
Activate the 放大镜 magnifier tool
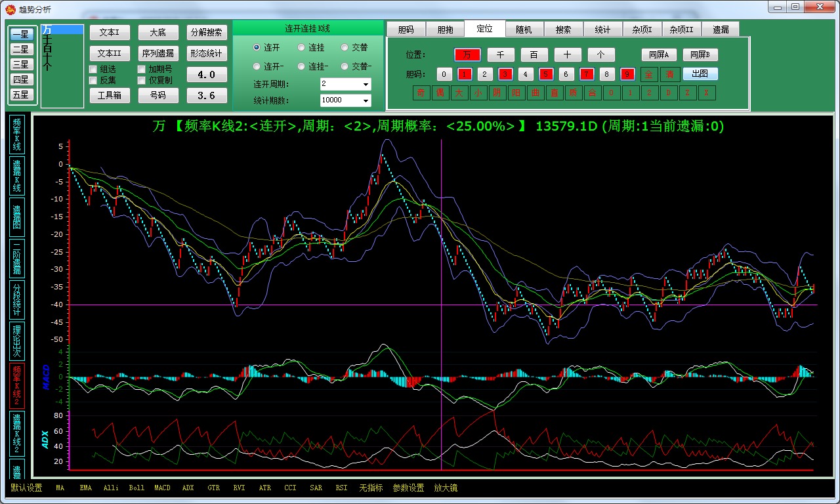point(446,488)
